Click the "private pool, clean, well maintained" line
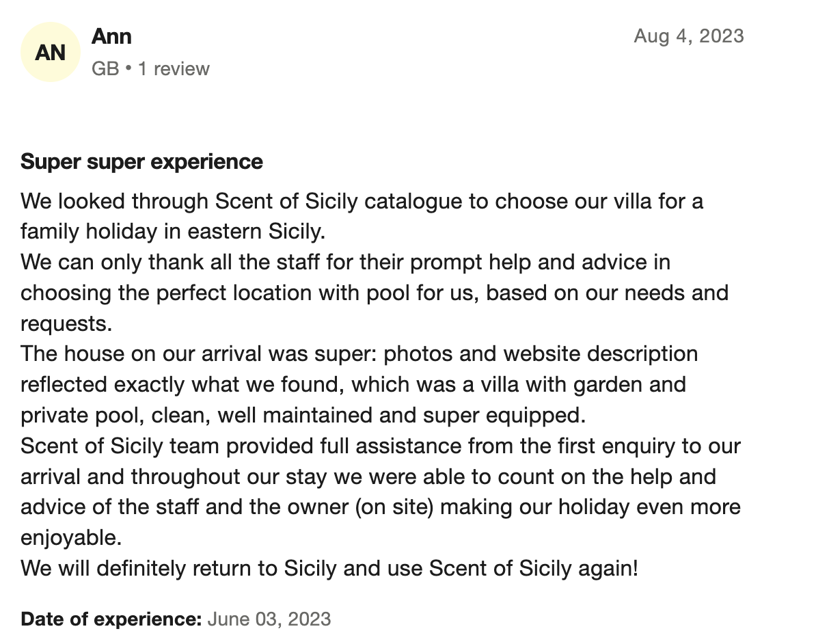The height and width of the screenshot is (644, 816). pyautogui.click(x=303, y=415)
